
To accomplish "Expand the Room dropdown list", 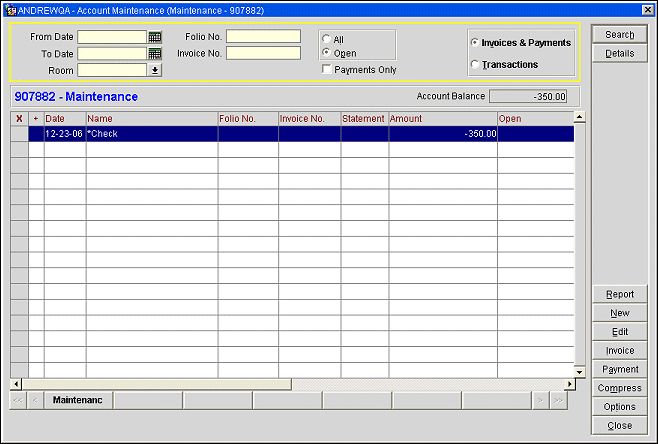I will coord(154,70).
